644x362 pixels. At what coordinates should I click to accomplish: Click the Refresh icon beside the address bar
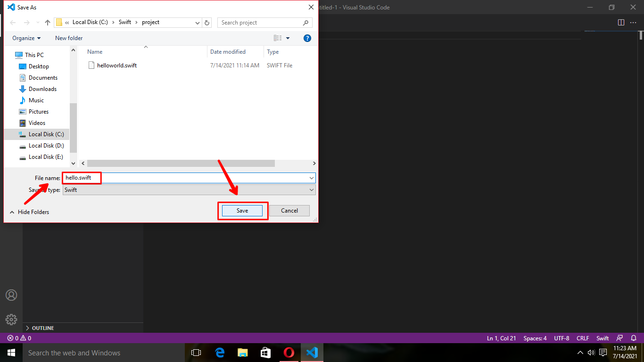point(207,22)
